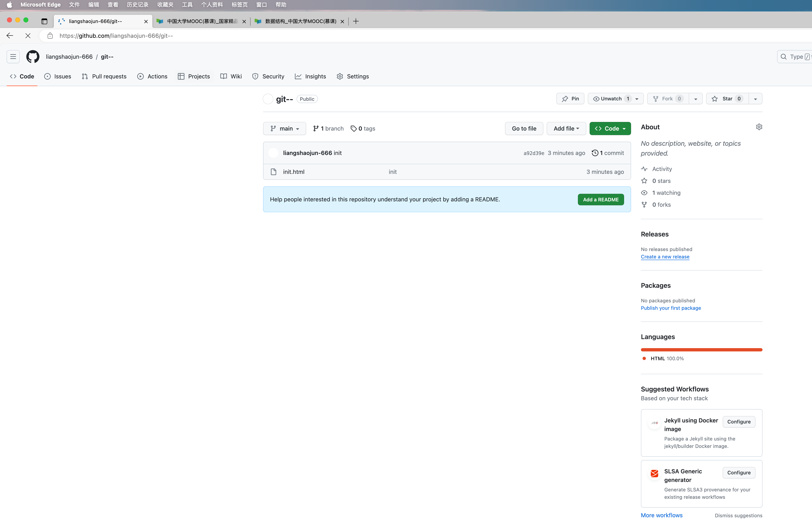The height and width of the screenshot is (530, 812).
Task: Open the 1 commit history
Action: click(608, 153)
